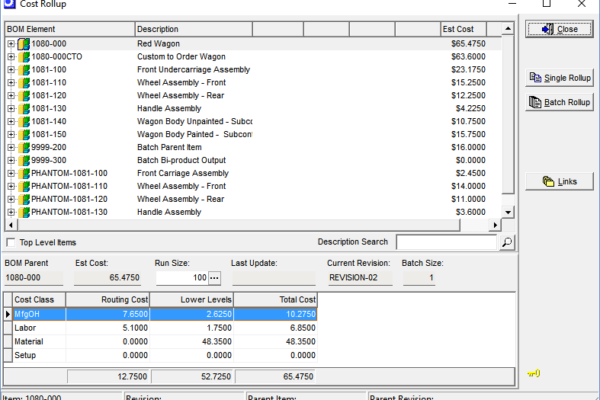Select the PHANTOM-1081-120 row

tap(253, 199)
